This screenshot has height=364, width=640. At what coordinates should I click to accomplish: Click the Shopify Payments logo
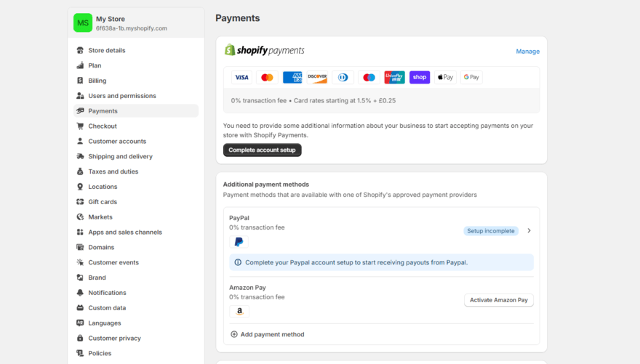point(265,50)
